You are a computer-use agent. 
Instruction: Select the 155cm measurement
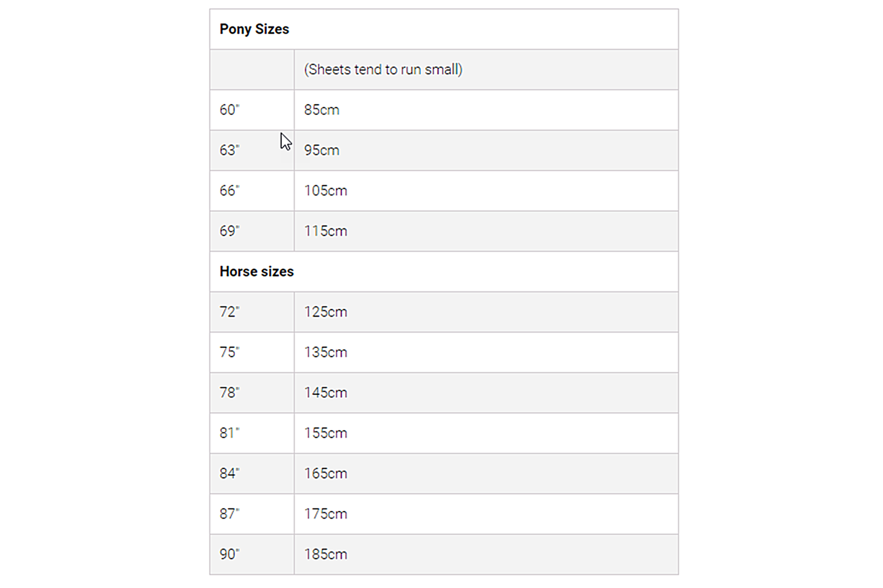[326, 433]
